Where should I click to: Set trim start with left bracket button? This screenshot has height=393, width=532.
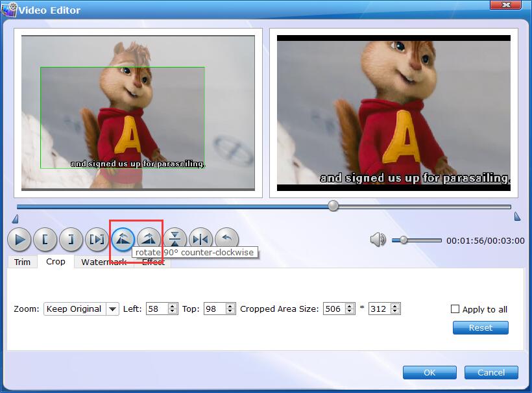click(x=45, y=240)
